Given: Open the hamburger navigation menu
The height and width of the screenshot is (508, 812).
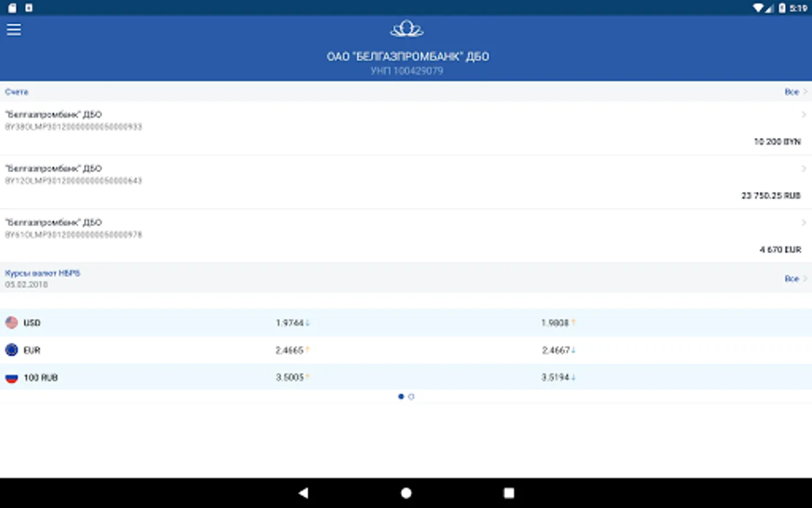Looking at the screenshot, I should [14, 29].
